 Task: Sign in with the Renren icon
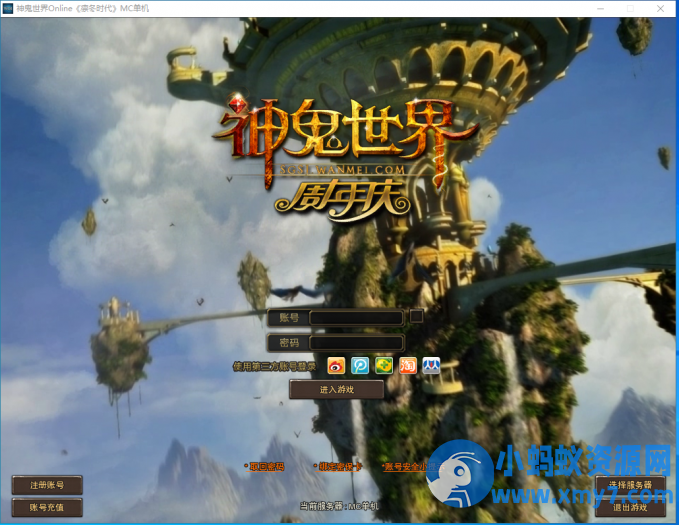(431, 366)
